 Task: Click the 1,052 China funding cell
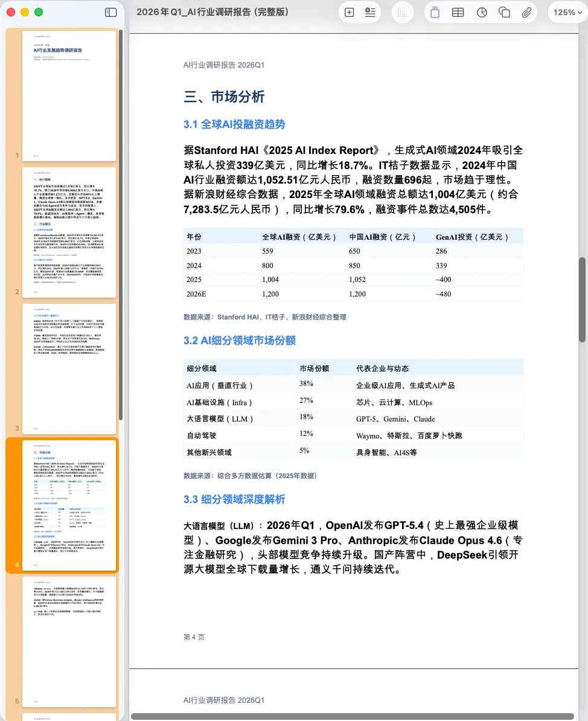point(357,280)
